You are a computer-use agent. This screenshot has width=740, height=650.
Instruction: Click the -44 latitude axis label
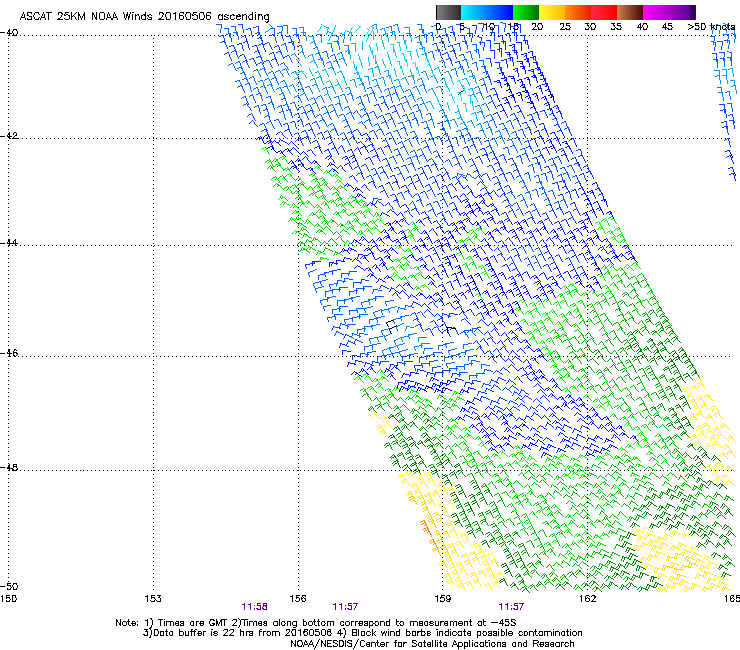[9, 243]
